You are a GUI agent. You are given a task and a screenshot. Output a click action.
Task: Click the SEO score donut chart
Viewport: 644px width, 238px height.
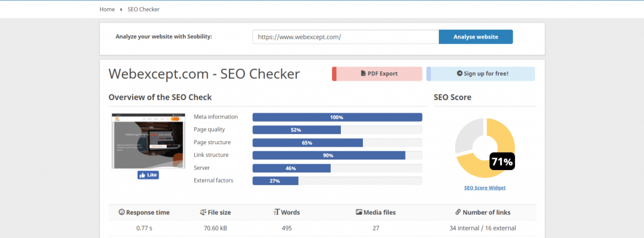click(485, 148)
